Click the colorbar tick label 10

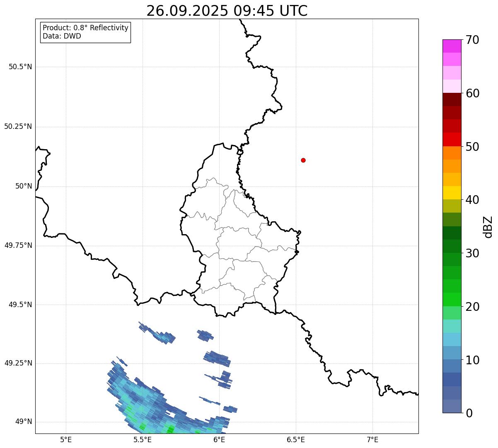pyautogui.click(x=472, y=360)
